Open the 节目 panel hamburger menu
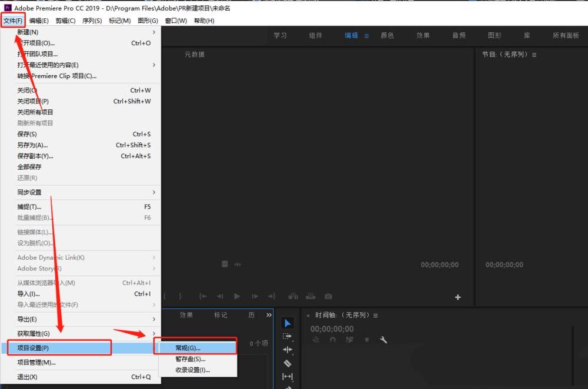This screenshot has width=588, height=389. coord(534,55)
